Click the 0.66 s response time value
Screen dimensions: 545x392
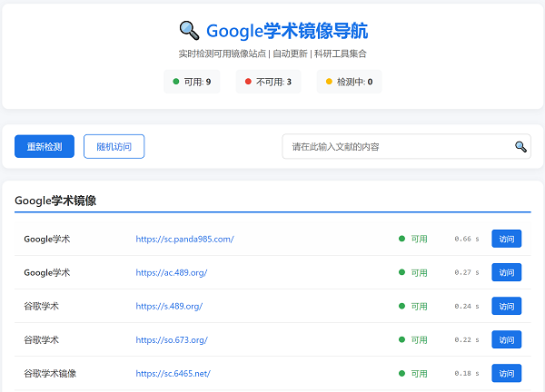pos(467,239)
